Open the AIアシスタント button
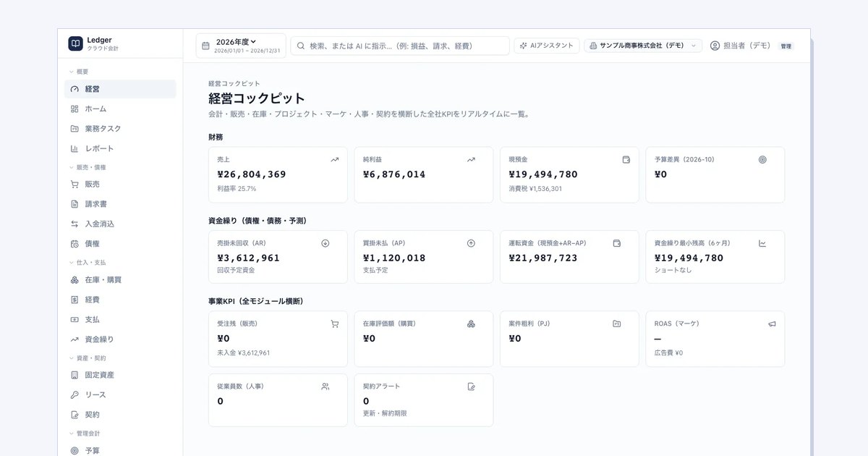The height and width of the screenshot is (456, 868). 547,46
